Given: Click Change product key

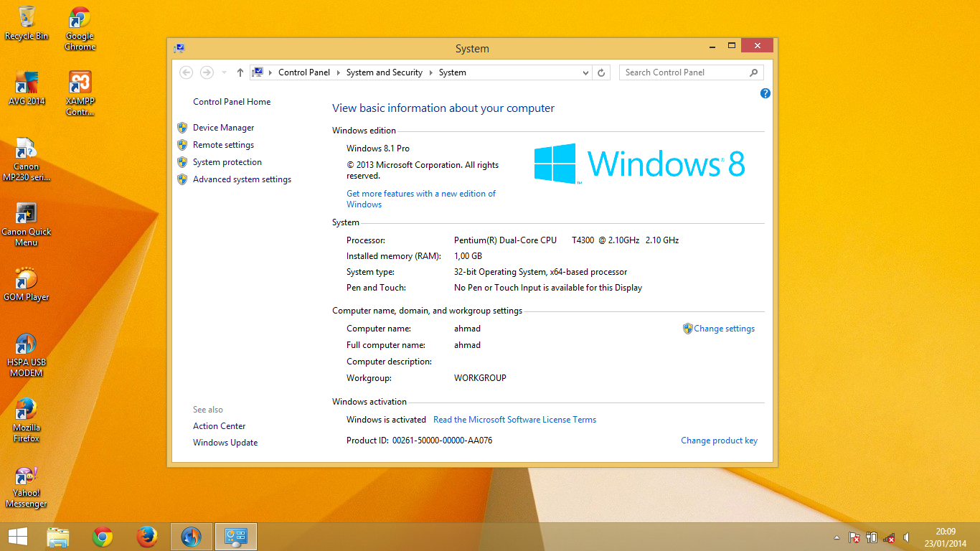Looking at the screenshot, I should (719, 441).
